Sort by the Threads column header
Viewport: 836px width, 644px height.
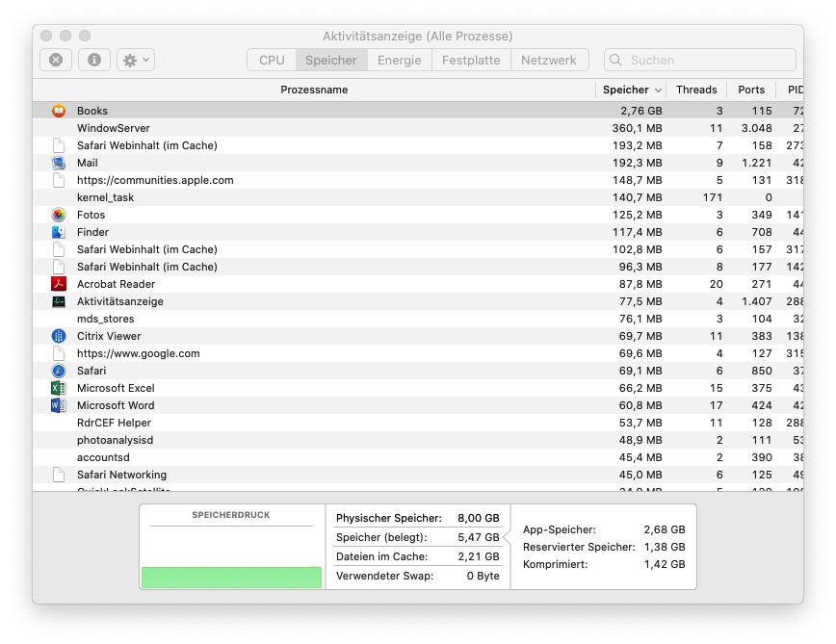click(x=696, y=90)
